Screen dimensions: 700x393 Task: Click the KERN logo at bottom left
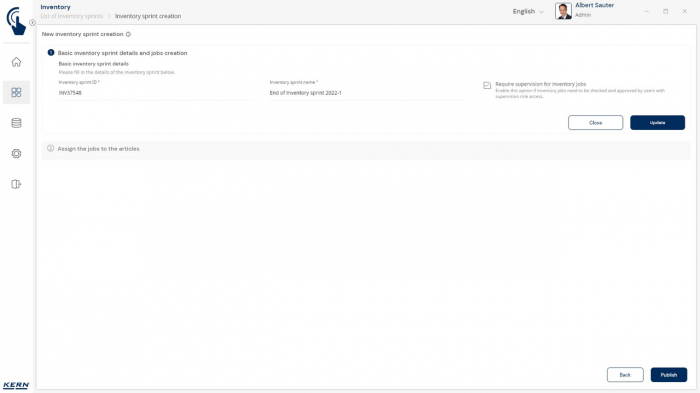pyautogui.click(x=16, y=385)
